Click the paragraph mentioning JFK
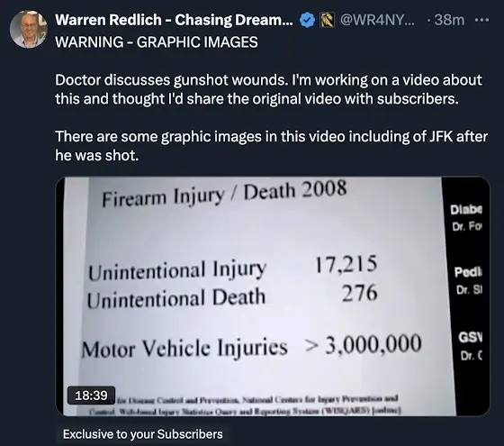 [271, 146]
